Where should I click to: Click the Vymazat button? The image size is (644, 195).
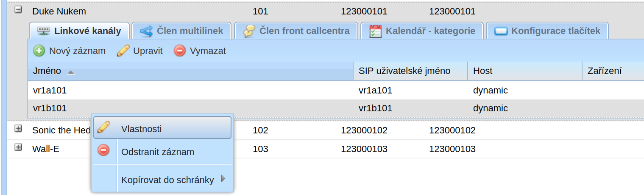(200, 51)
